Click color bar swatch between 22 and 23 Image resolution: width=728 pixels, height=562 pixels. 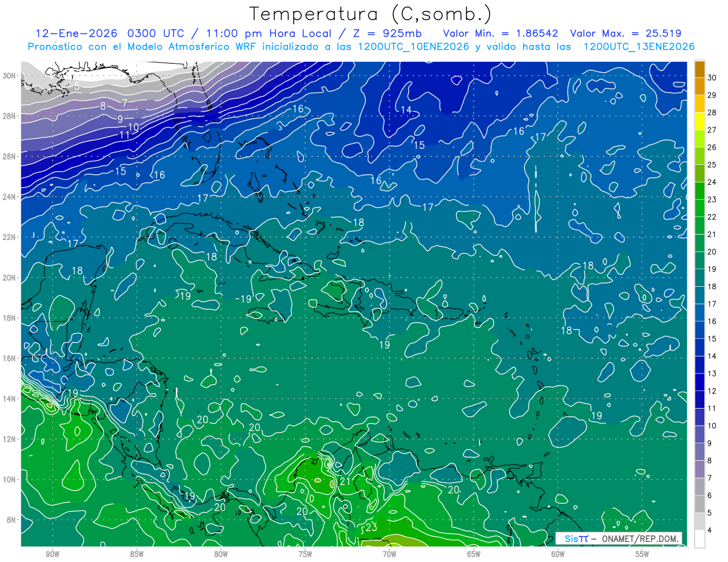click(x=699, y=208)
